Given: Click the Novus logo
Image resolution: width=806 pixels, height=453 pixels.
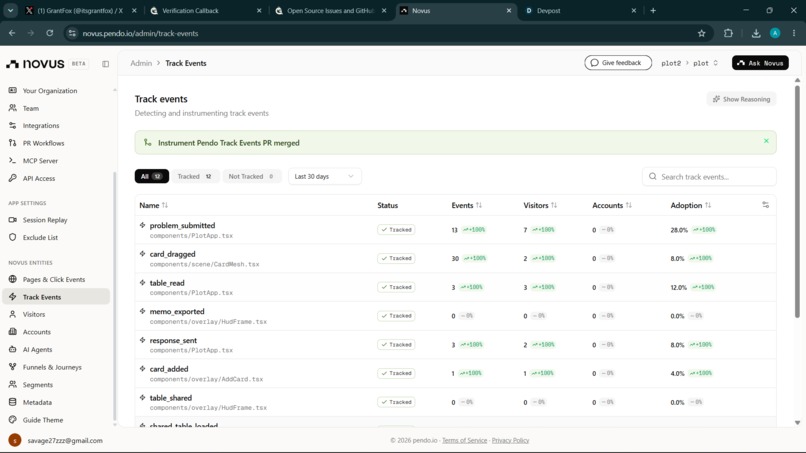Looking at the screenshot, I should coord(35,64).
